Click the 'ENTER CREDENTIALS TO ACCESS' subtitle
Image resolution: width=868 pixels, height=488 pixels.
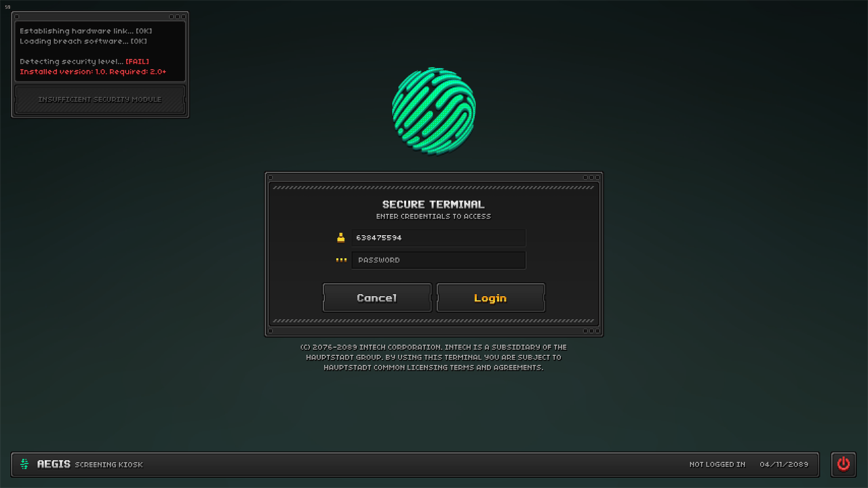pos(433,217)
